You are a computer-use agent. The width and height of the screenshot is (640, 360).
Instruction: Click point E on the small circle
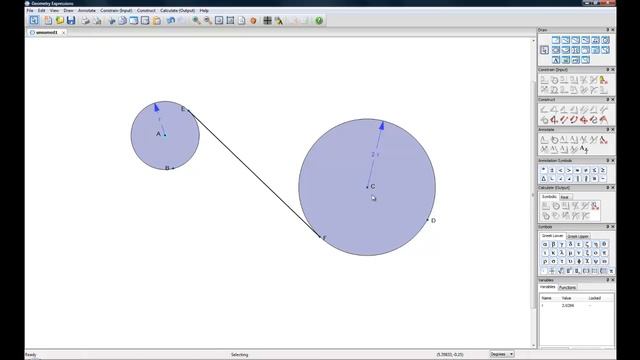tap(189, 111)
